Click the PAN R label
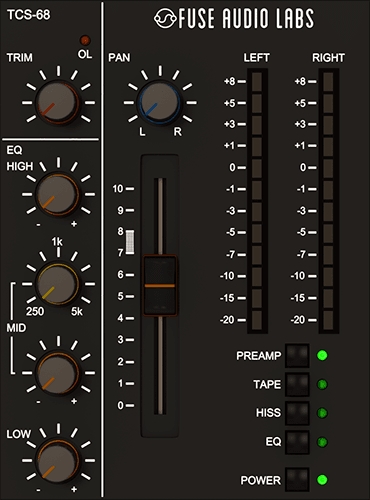Viewport: 370px width, 500px height. point(178,132)
